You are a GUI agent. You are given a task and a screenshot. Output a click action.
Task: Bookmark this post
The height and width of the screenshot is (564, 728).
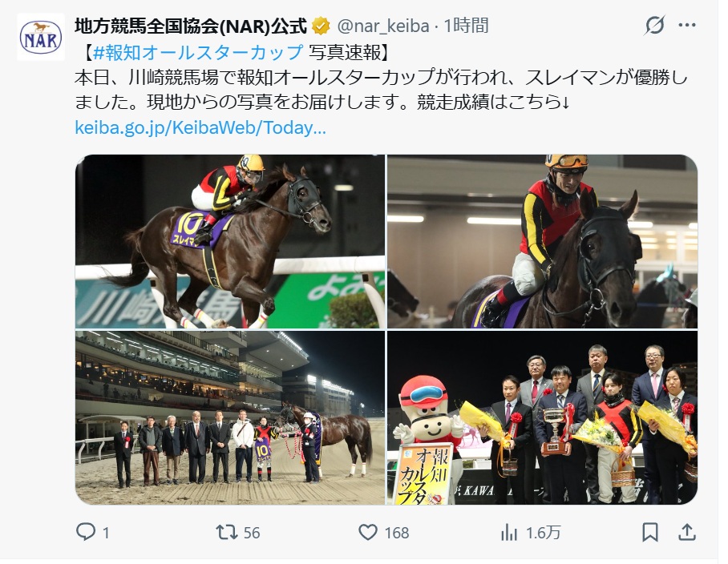coord(650,532)
